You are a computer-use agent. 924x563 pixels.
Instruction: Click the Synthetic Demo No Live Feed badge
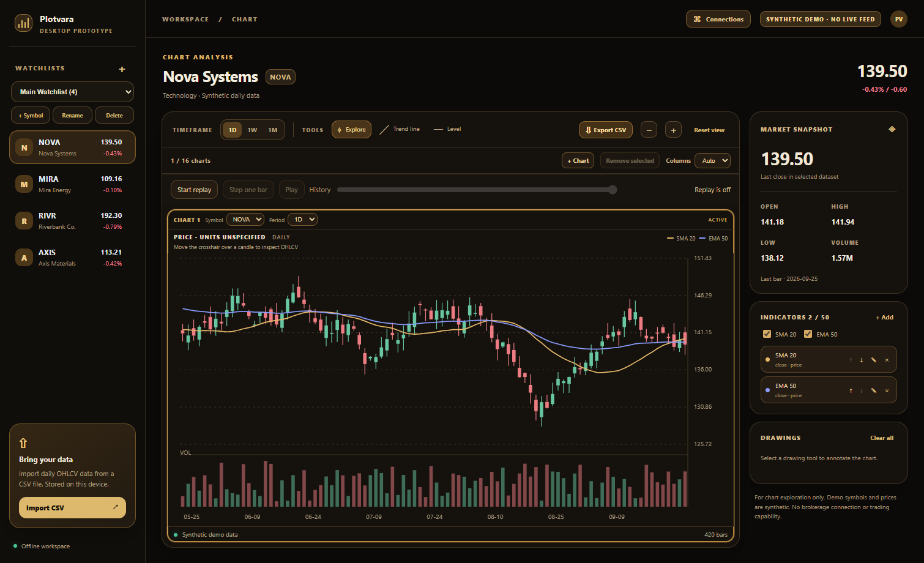pos(821,19)
